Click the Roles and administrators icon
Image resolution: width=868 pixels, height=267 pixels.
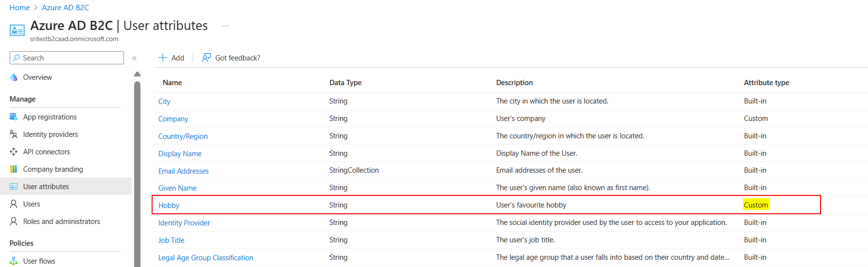(14, 222)
